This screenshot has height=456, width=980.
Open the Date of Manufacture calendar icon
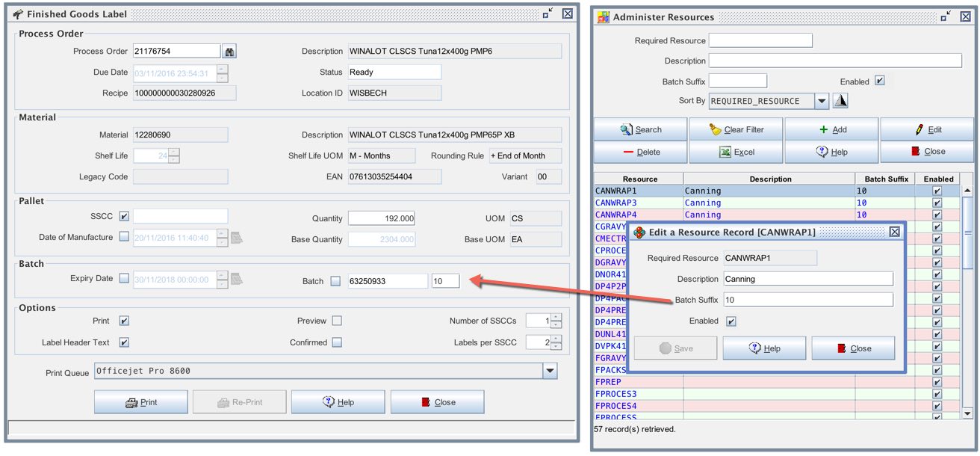(237, 238)
